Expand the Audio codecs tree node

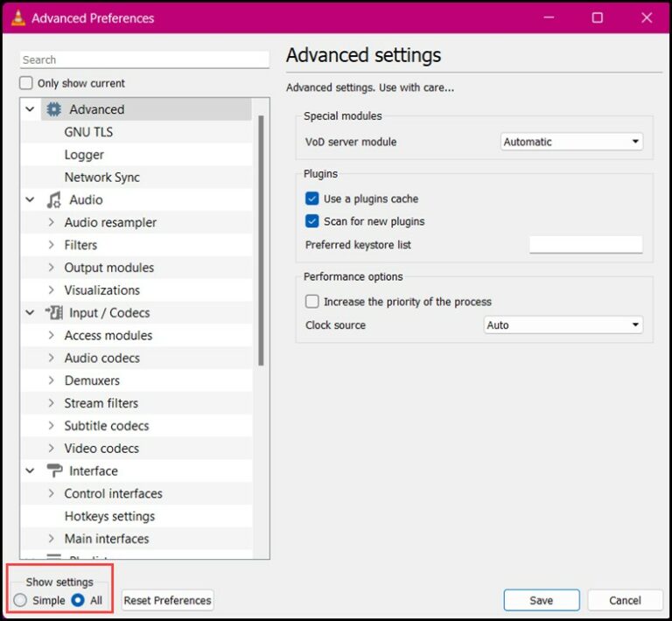click(52, 358)
